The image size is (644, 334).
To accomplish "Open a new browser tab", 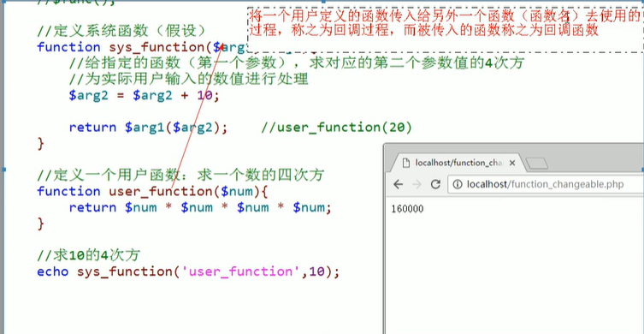I will click(537, 164).
